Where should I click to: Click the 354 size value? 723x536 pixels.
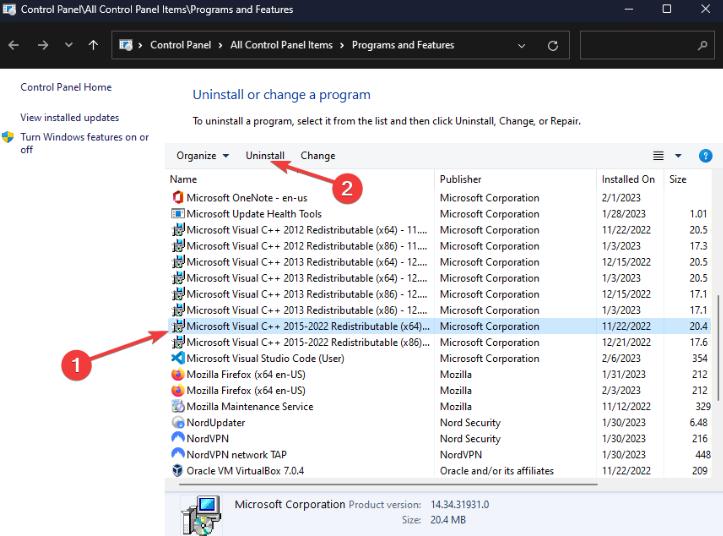(699, 358)
